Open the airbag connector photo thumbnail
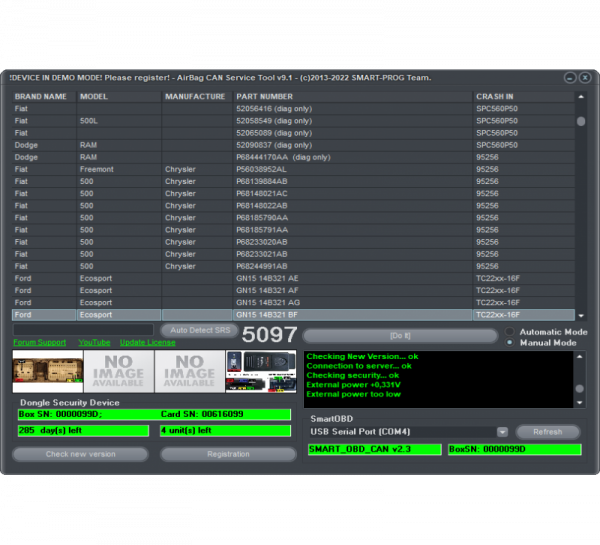600x545 pixels. tap(48, 371)
